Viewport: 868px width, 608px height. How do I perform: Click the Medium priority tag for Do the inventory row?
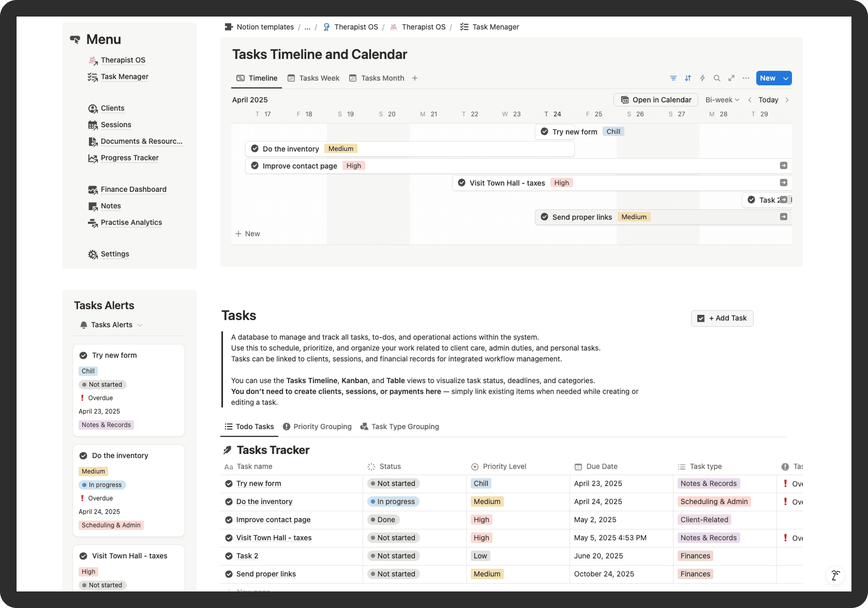pyautogui.click(x=487, y=501)
